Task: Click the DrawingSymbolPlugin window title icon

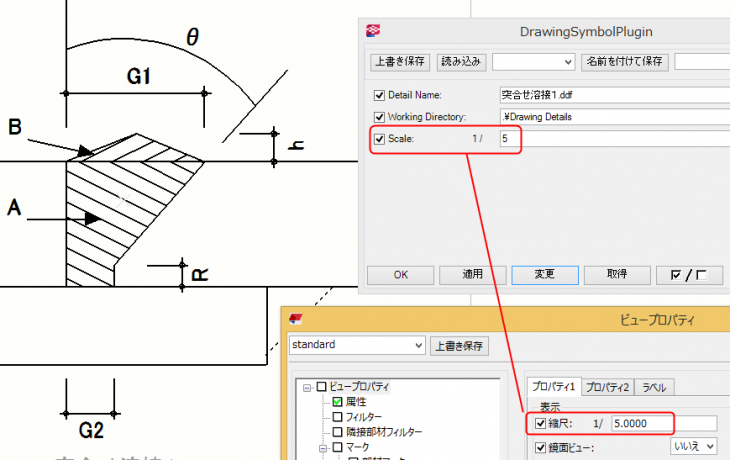Action: tap(375, 31)
